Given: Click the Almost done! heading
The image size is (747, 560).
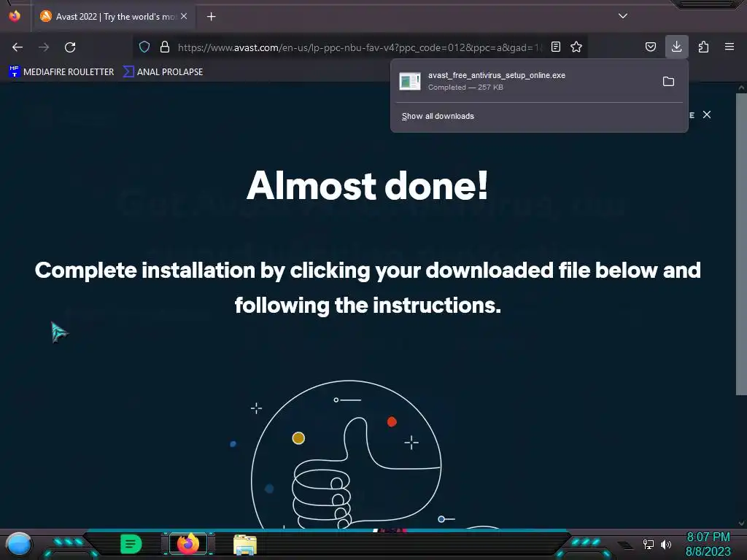Looking at the screenshot, I should coord(368,185).
